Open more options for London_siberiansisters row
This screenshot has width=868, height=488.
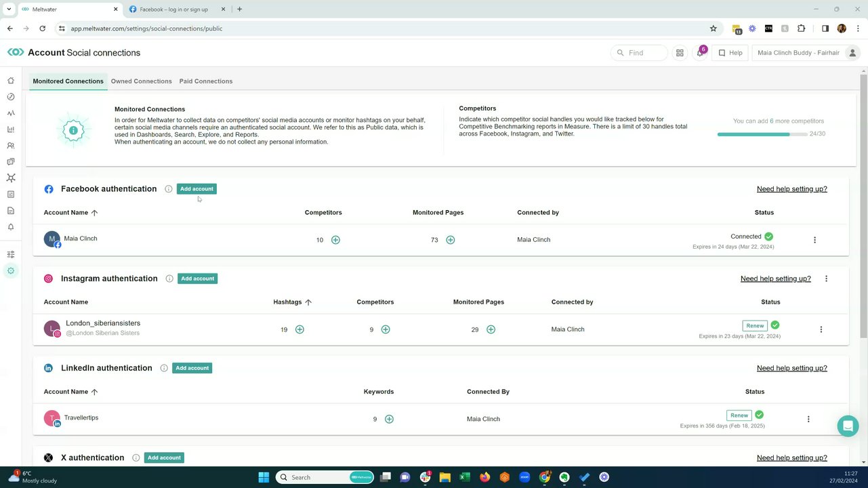pyautogui.click(x=821, y=329)
